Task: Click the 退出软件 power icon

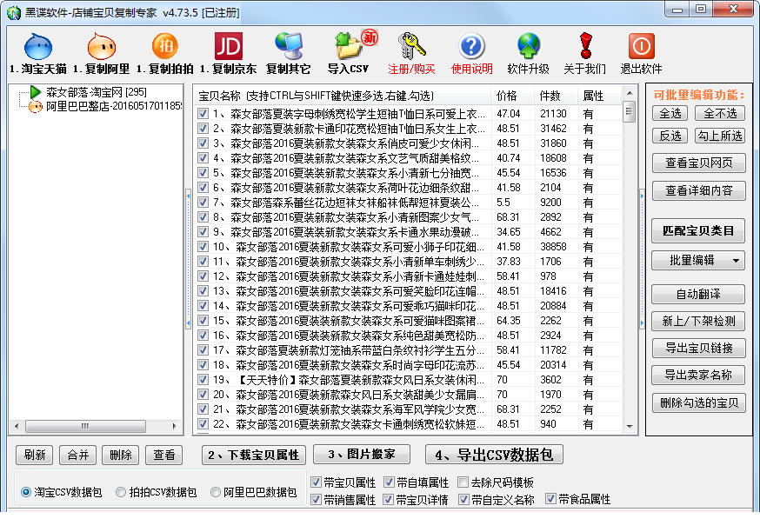Action: click(641, 47)
